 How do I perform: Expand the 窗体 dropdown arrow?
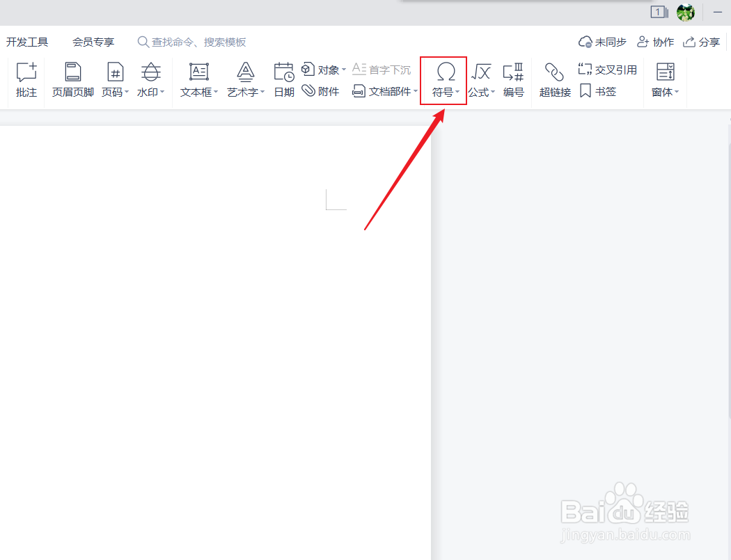tap(677, 93)
